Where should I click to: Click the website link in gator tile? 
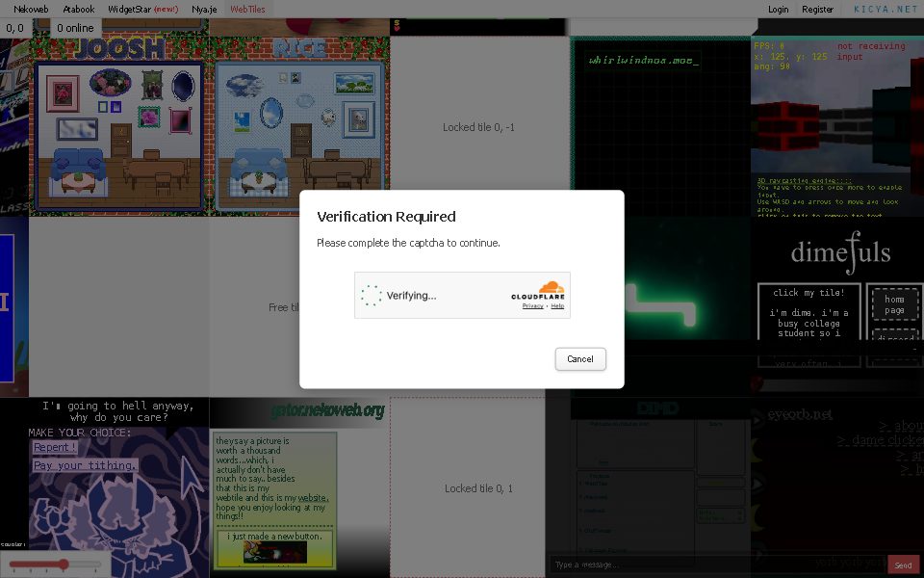[313, 498]
